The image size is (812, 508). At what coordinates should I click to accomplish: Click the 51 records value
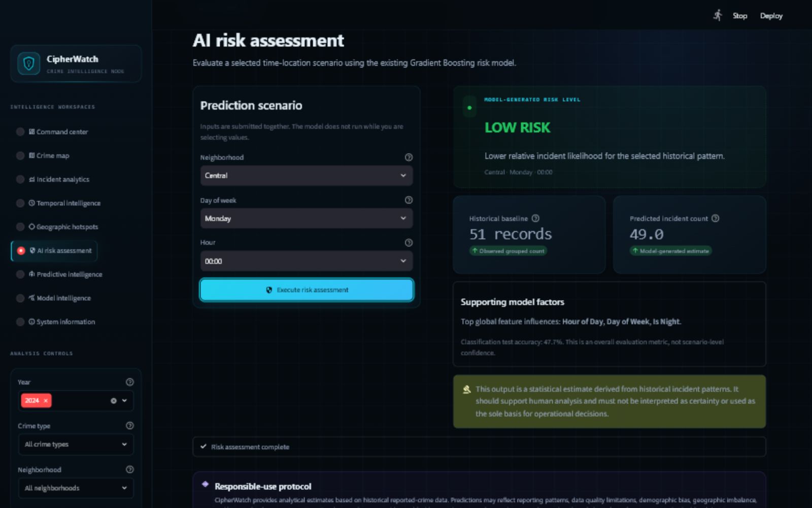point(510,234)
